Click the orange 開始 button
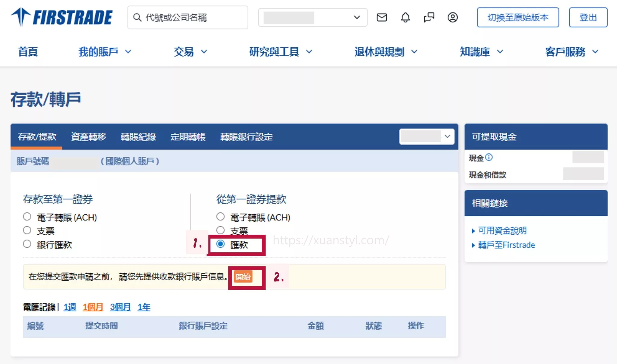The width and height of the screenshot is (617, 364). (x=243, y=277)
